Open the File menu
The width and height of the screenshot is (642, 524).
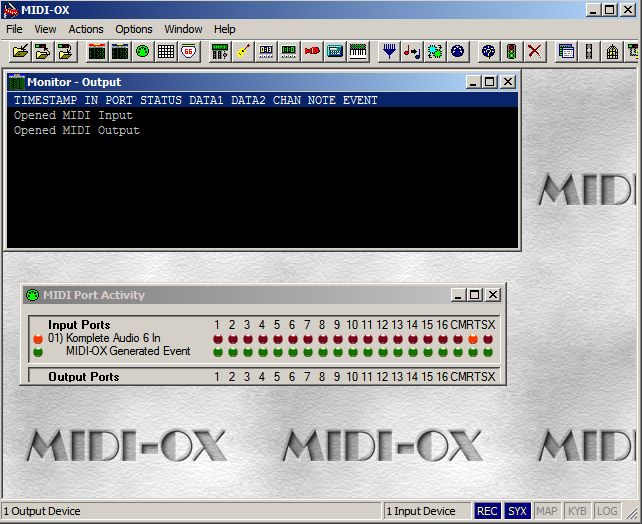click(14, 29)
